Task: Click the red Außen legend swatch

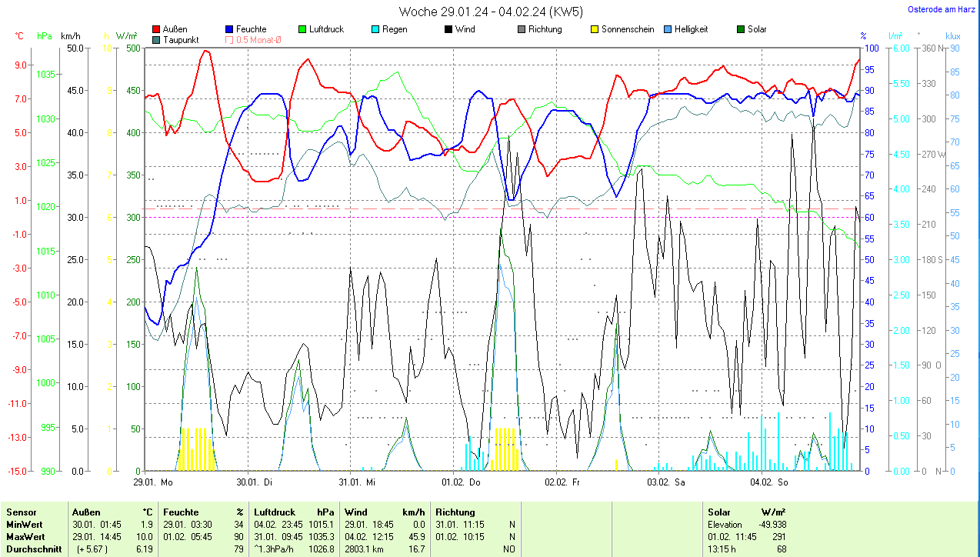Action: 157,29
